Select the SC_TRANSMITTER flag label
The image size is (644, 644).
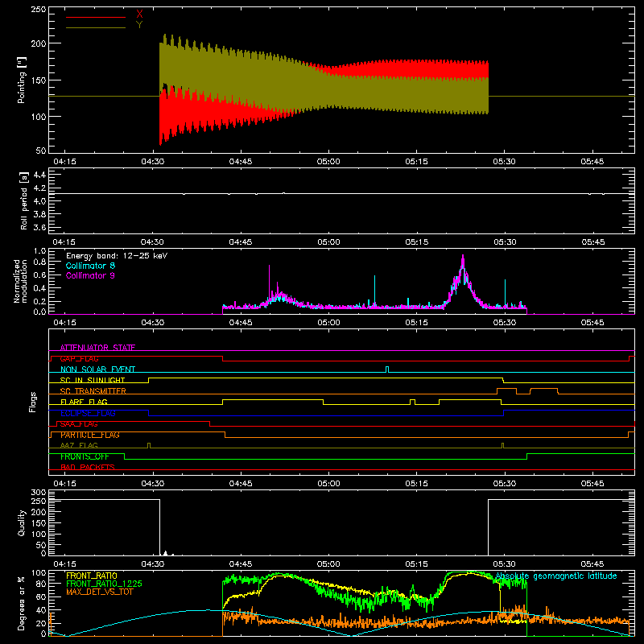[x=93, y=391]
